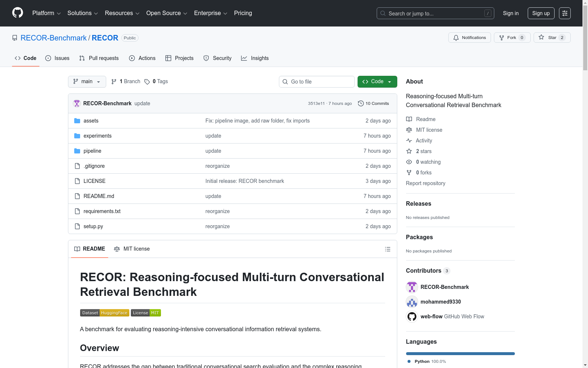Click the requirements.txt file icon

77,211
